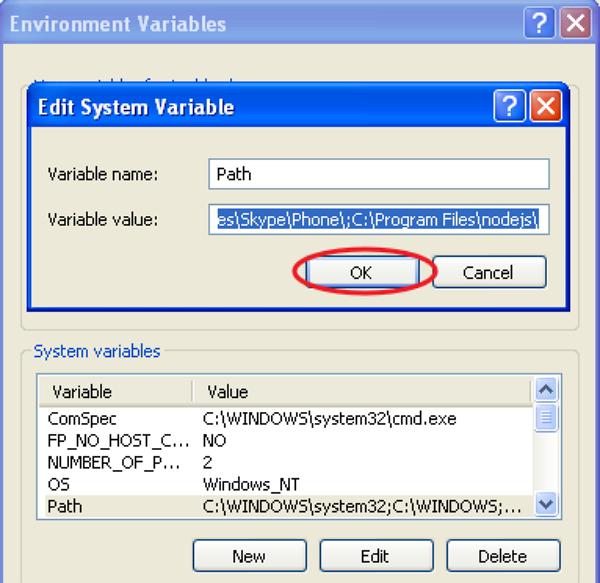Viewport: 600px width, 583px height.
Task: Click New system variable button
Action: click(249, 556)
